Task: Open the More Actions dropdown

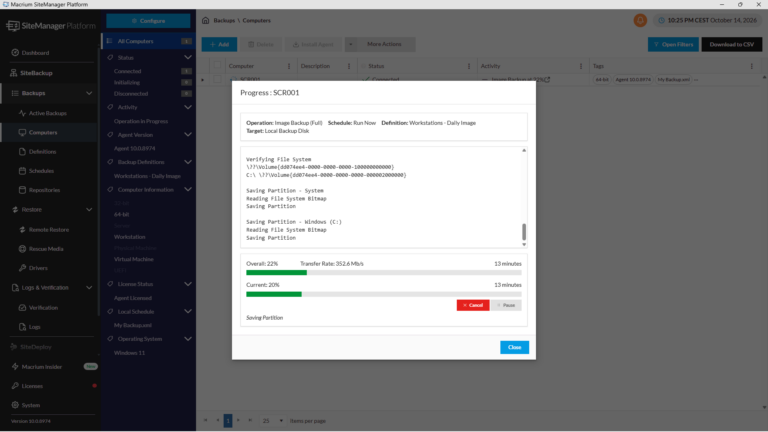Action: [x=380, y=45]
